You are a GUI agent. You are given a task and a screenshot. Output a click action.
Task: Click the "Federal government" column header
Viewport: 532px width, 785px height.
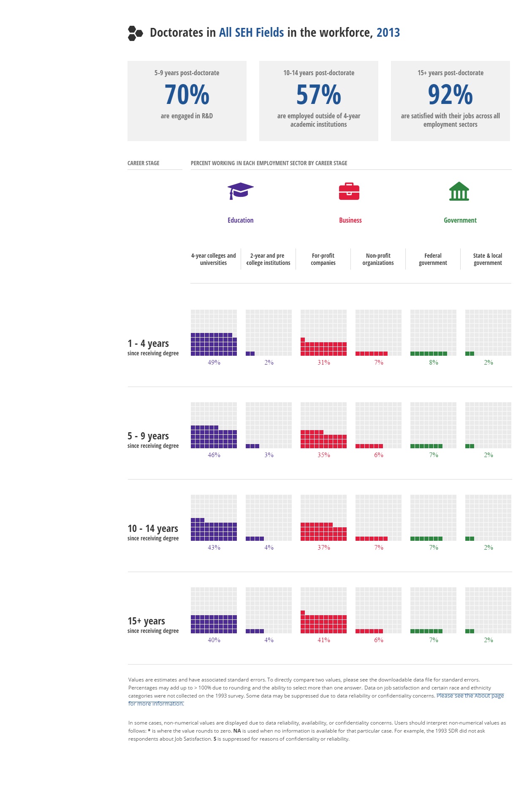(x=433, y=259)
